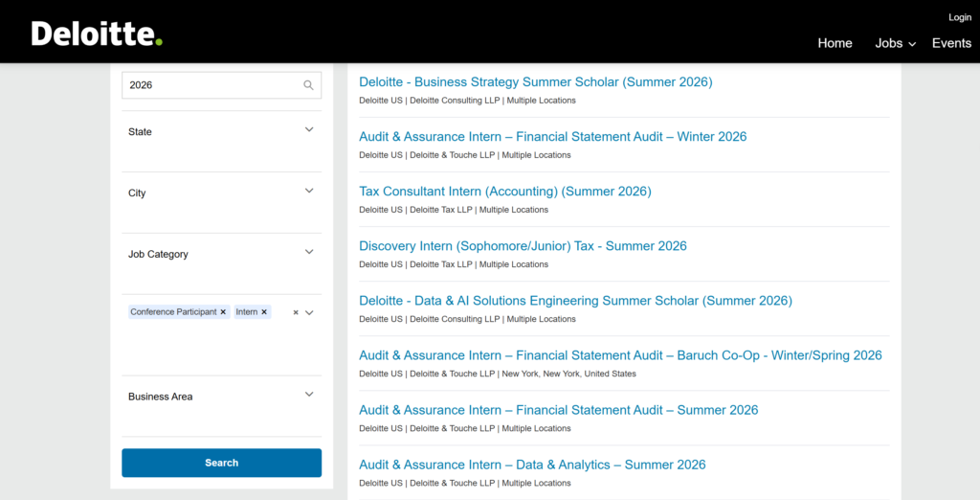Open Data & AI Solutions Engineering Scholar job
Screen dimensions: 980x500
[575, 301]
